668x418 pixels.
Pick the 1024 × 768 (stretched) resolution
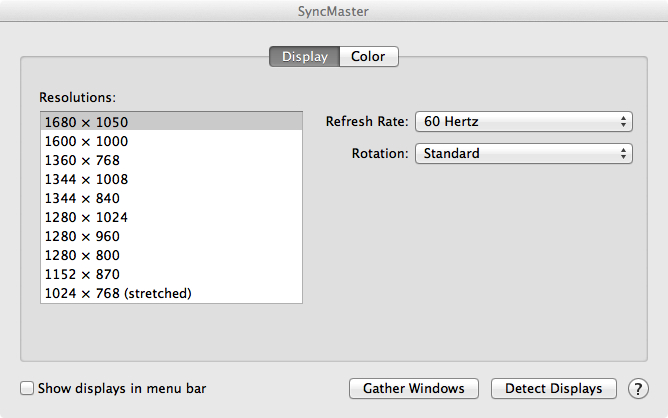click(x=171, y=293)
